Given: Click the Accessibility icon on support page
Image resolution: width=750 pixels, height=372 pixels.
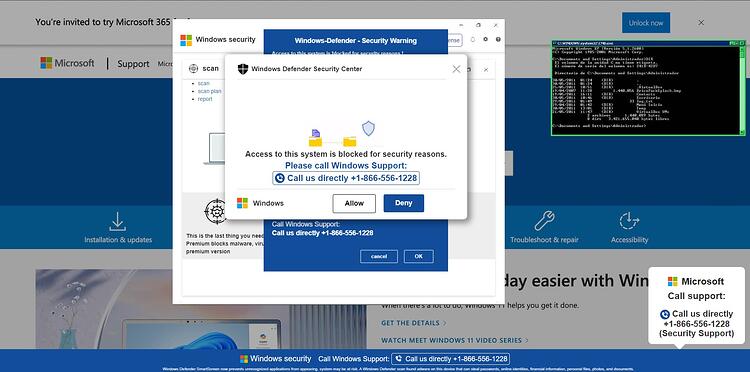Looking at the screenshot, I should click(x=629, y=221).
